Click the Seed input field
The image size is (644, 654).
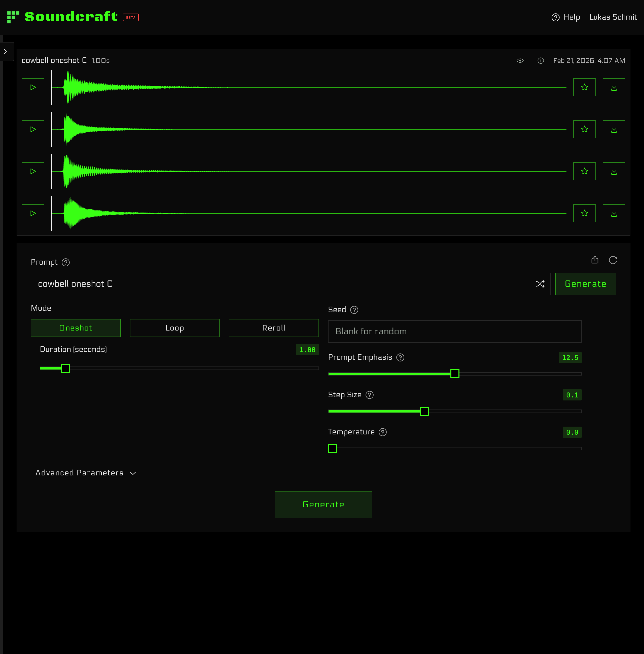(454, 332)
